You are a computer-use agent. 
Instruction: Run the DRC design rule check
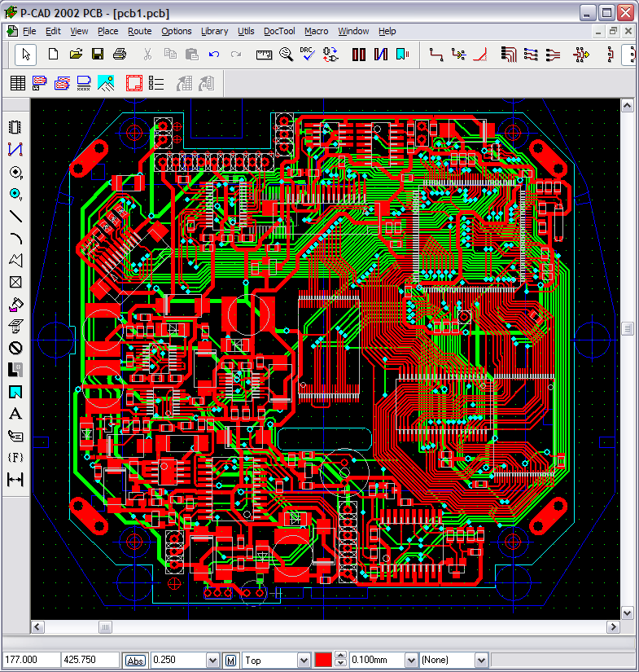[308, 55]
